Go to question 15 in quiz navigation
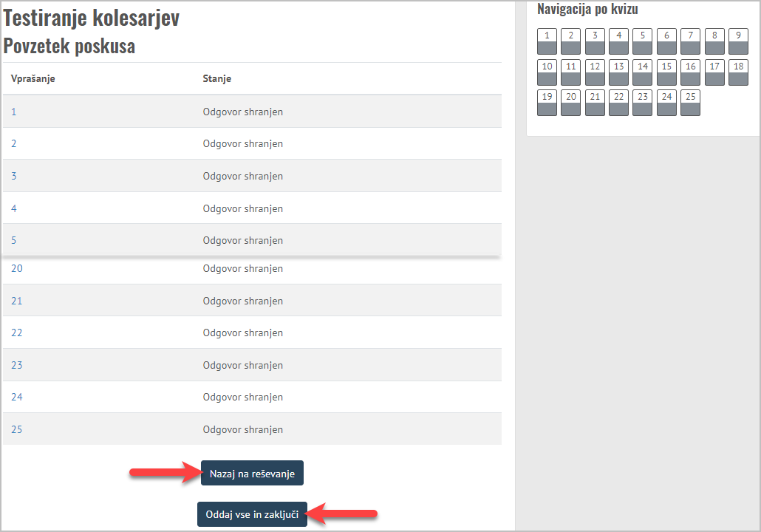Viewport: 761px width, 532px height. tap(666, 72)
